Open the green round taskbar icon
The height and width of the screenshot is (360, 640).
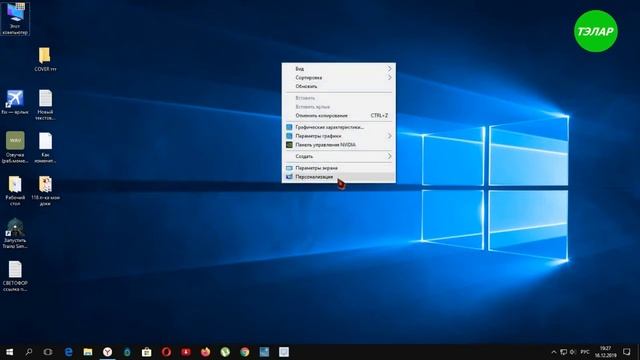[225, 352]
